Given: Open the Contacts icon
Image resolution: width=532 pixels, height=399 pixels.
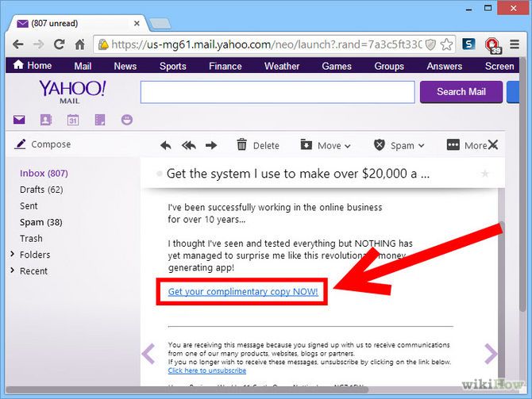Looking at the screenshot, I should coord(46,120).
